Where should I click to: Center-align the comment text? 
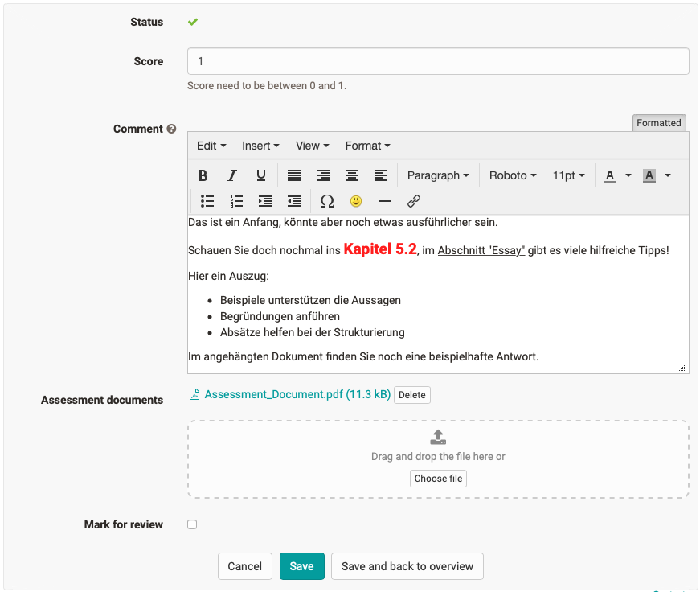[352, 175]
